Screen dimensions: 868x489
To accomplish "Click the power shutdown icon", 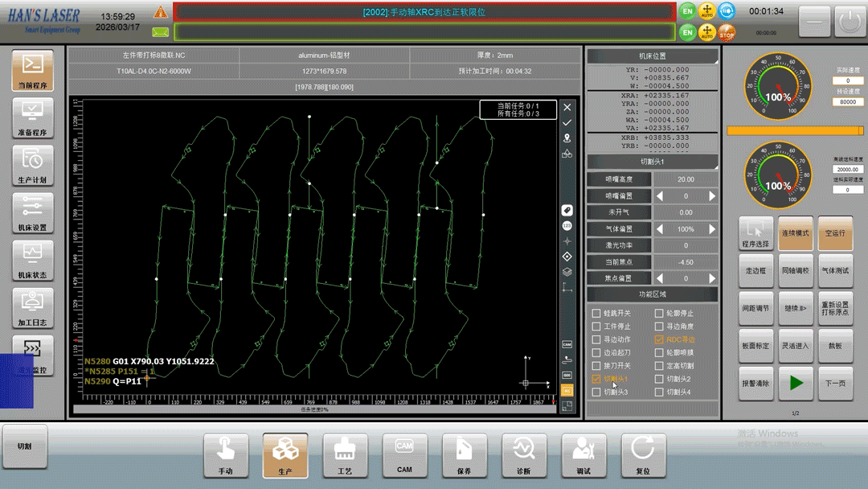I will point(850,23).
